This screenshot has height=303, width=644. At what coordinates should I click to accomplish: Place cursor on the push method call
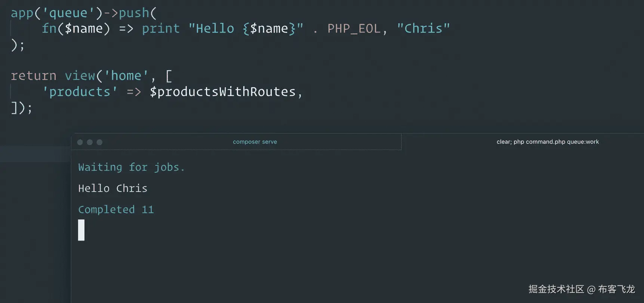coord(134,13)
